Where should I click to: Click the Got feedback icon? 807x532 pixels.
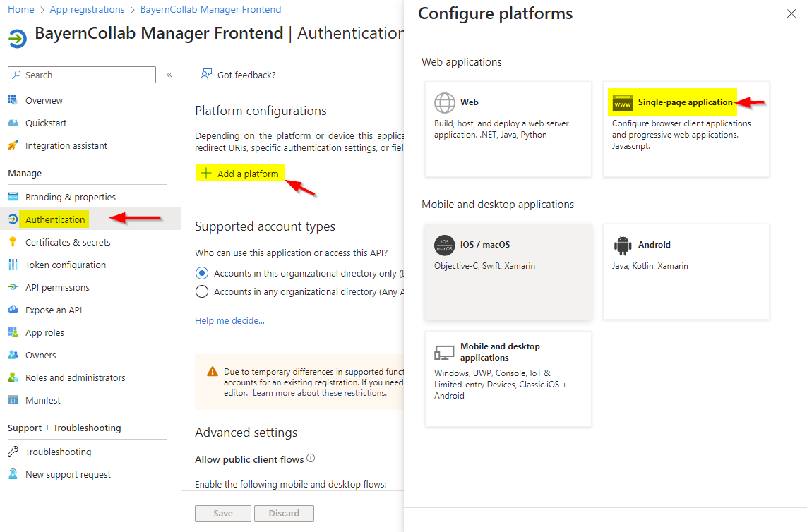point(206,75)
